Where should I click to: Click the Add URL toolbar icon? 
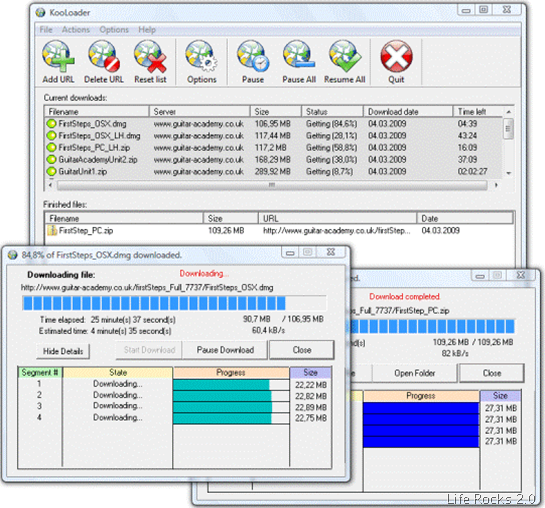point(58,62)
